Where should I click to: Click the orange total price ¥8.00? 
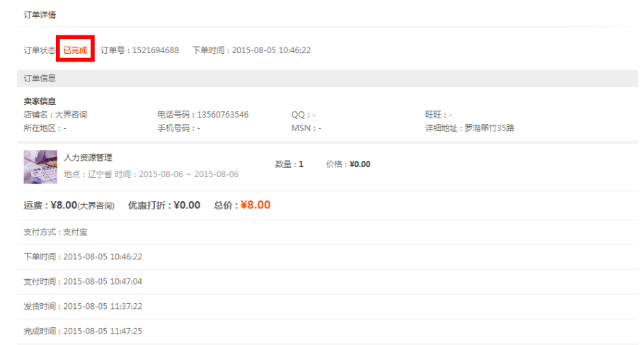pyautogui.click(x=255, y=205)
